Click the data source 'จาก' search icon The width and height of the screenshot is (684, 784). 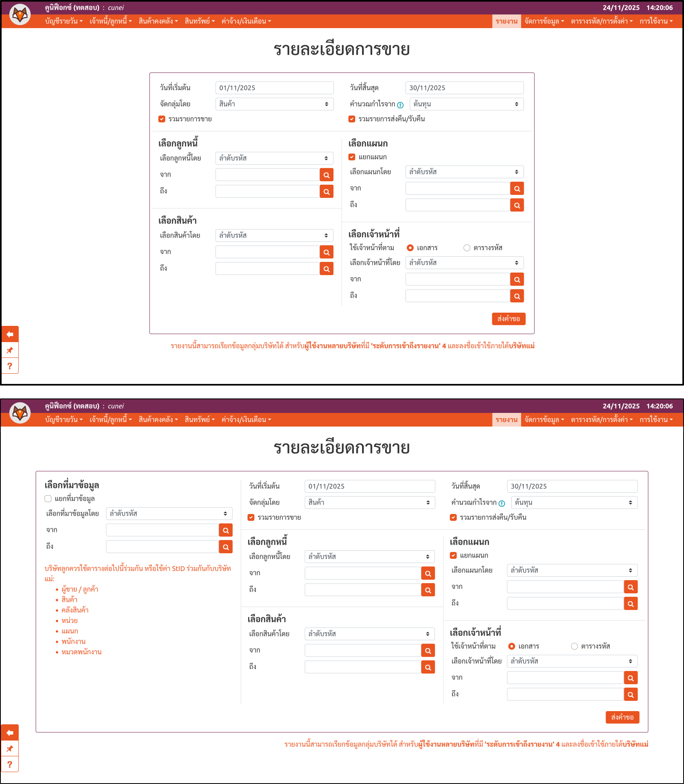[x=226, y=530]
